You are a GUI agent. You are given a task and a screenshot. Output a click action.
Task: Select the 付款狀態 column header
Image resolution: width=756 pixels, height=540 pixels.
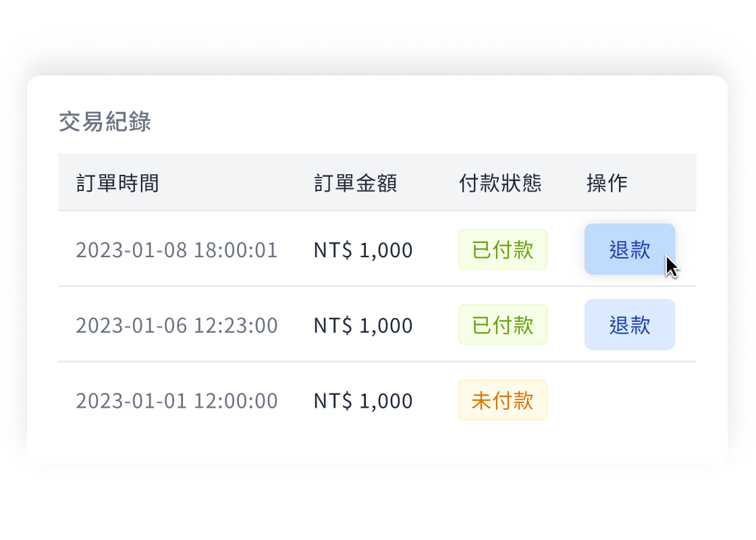tap(500, 183)
